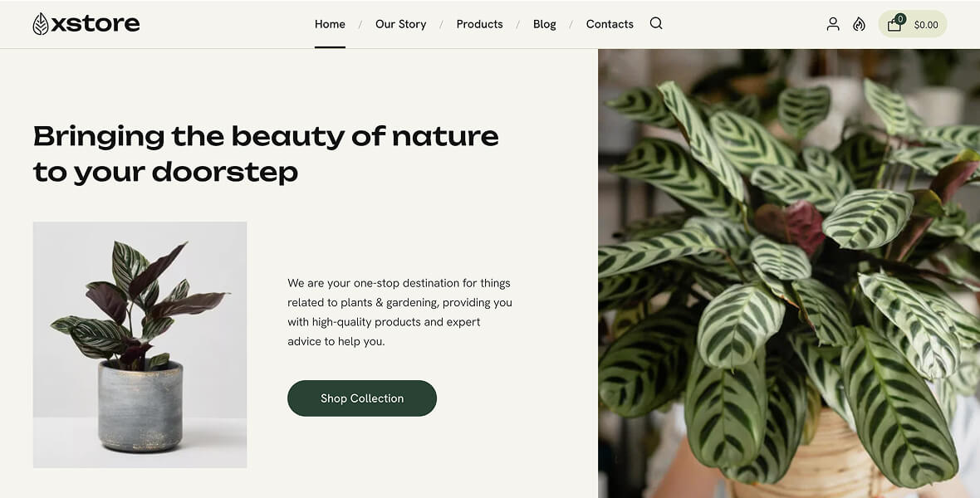Image resolution: width=980 pixels, height=498 pixels.
Task: Click the cart item count badge
Action: tap(900, 18)
